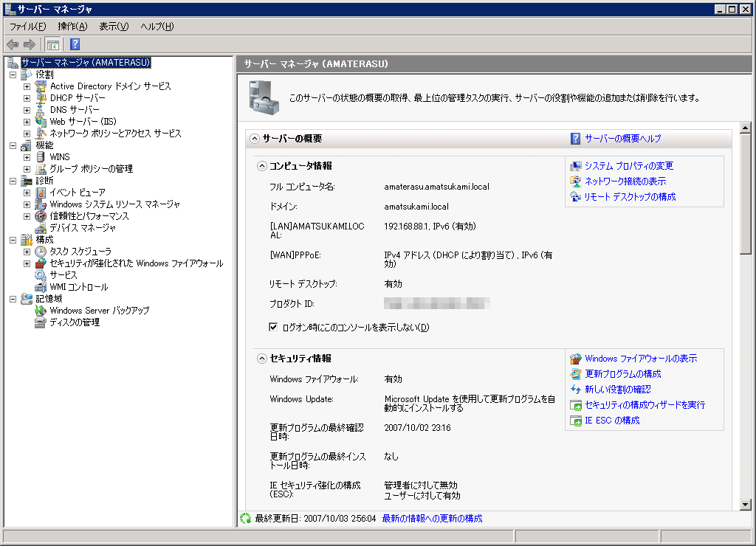Select the サービス item in tree
The width and height of the screenshot is (756, 546).
63,275
